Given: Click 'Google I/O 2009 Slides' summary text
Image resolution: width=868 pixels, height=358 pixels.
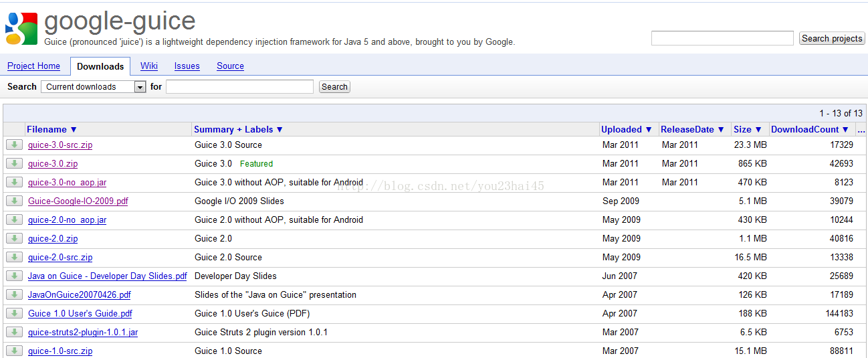Looking at the screenshot, I should [239, 201].
